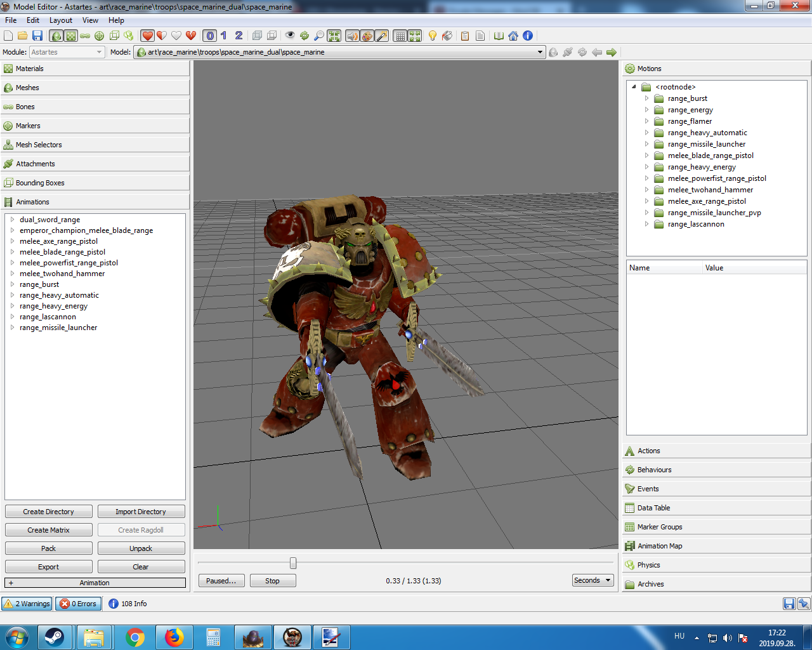Click the green forward arrow beside Model field

[612, 52]
